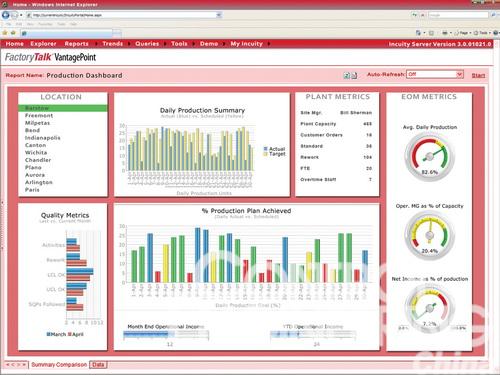The width and height of the screenshot is (500, 375).
Task: Click the Customer Orders metric row
Action: tap(336, 135)
